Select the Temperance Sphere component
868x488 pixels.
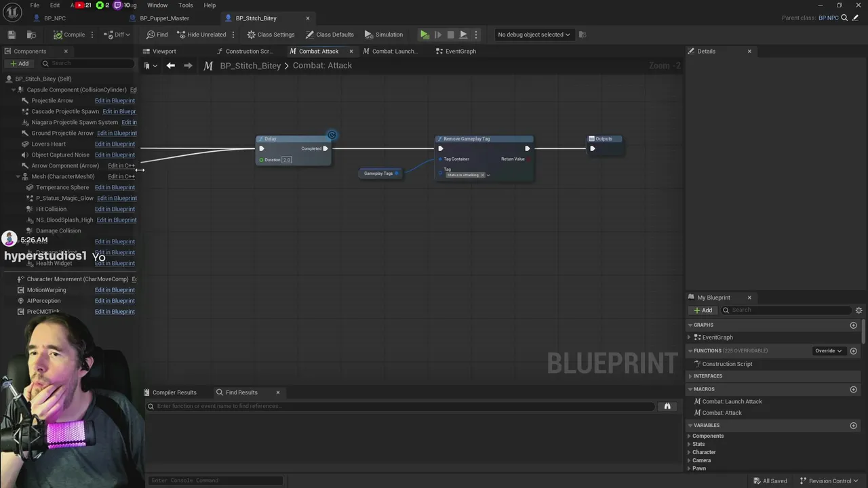point(62,187)
